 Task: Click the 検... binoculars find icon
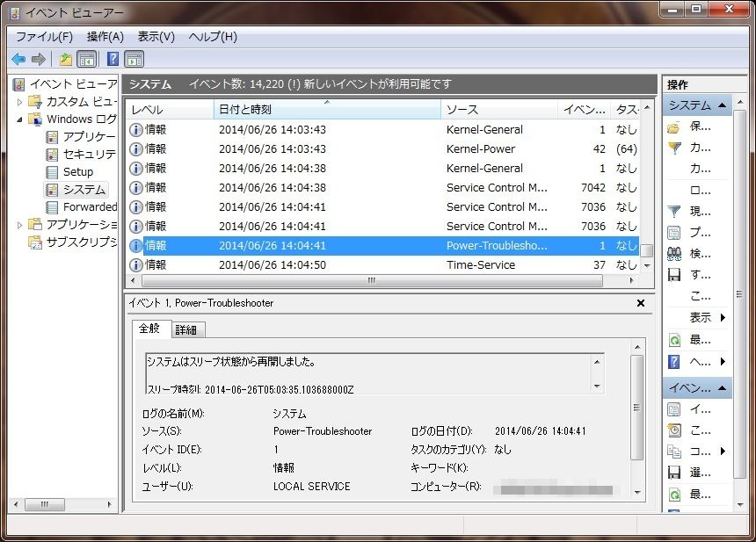(x=674, y=253)
